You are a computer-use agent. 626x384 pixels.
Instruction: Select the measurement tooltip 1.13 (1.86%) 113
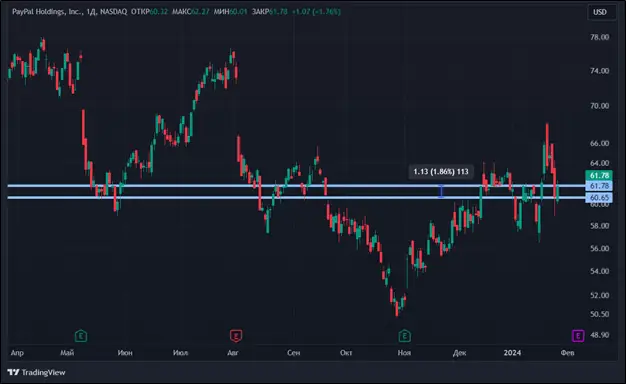coord(441,172)
